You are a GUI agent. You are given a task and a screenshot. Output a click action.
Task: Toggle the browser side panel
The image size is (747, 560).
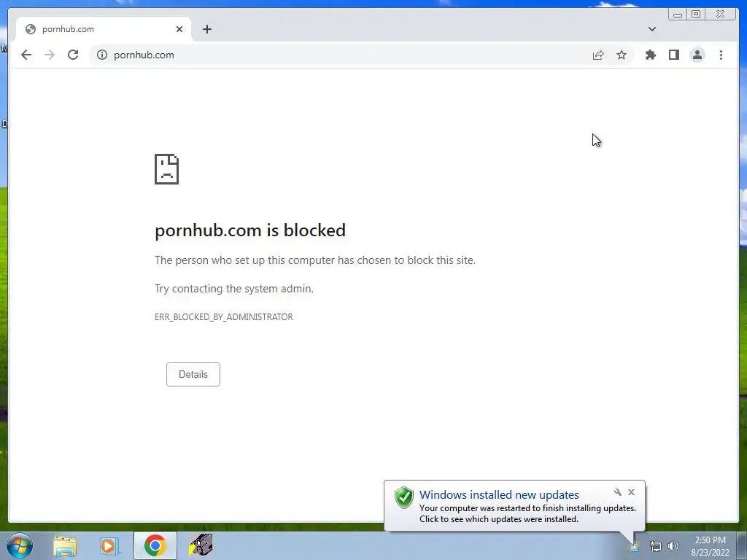673,55
